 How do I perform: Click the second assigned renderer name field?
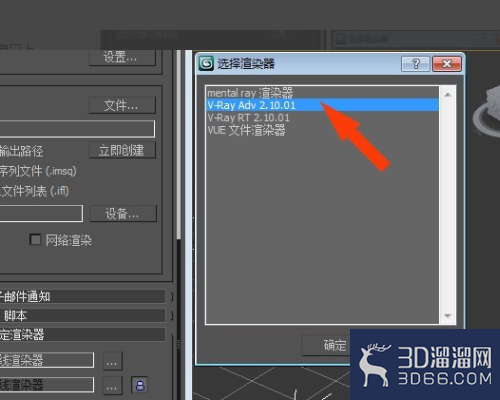click(x=47, y=385)
